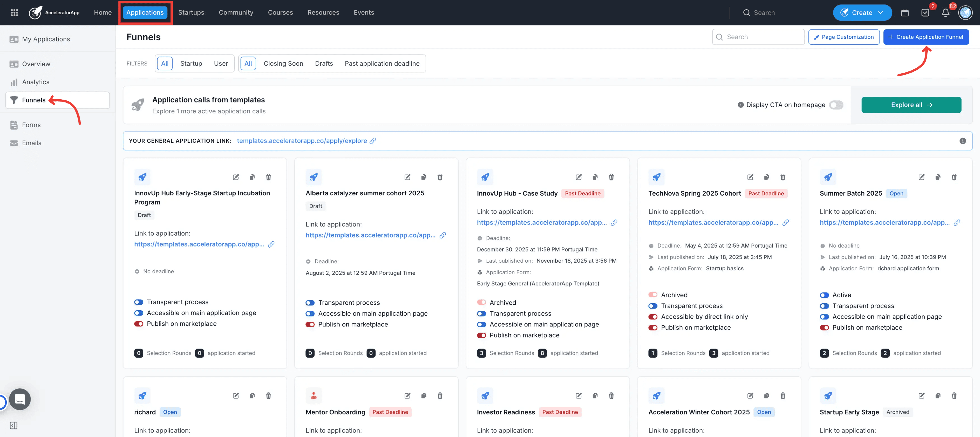
Task: Collapse the sidebar using bottom-left icon
Action: click(x=14, y=425)
